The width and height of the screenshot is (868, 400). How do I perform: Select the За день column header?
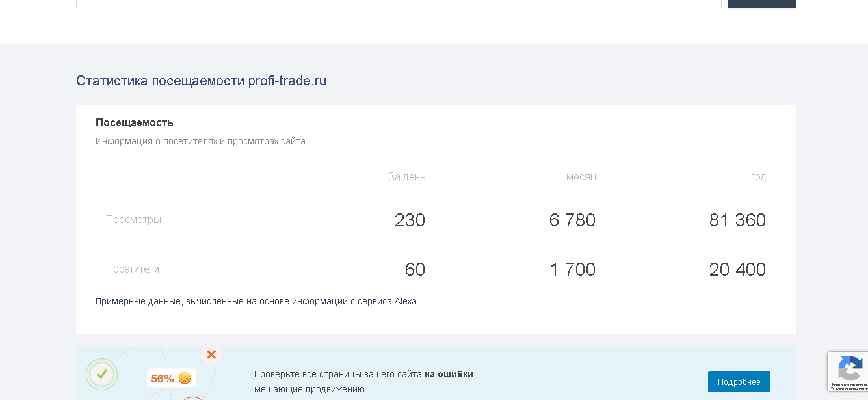pos(407,177)
